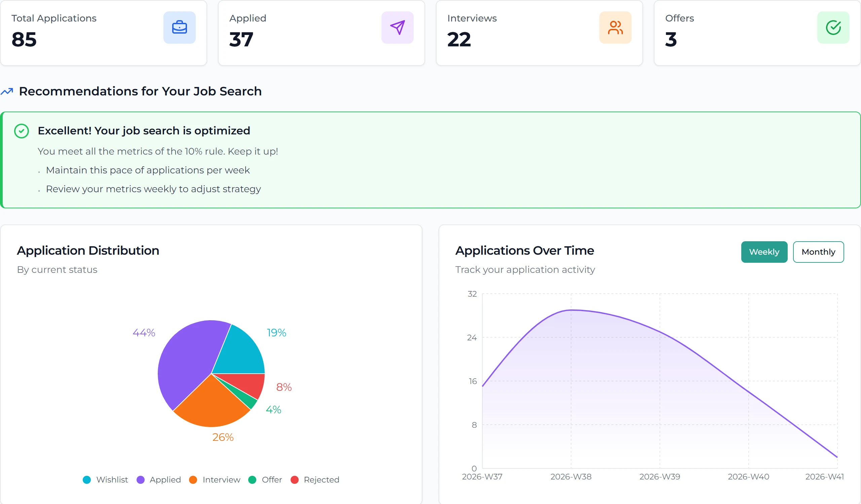Click the 8% pie label

pos(284,387)
